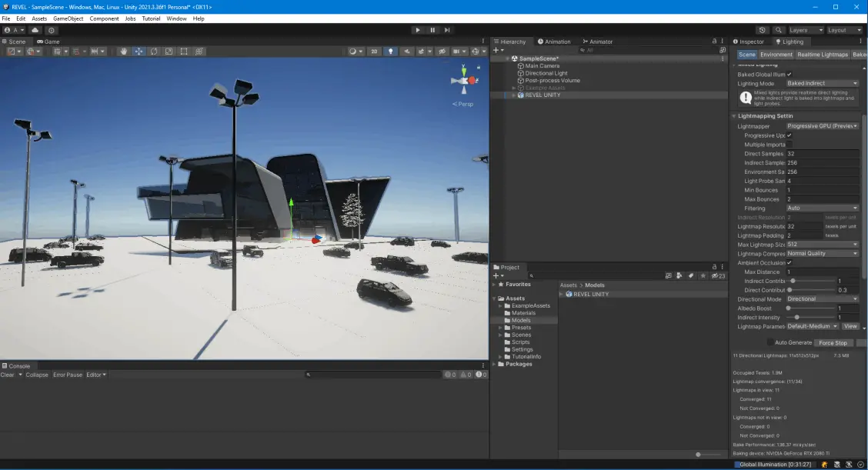The height and width of the screenshot is (470, 868).
Task: Uncheck Baked Global Illumination checkbox
Action: pos(790,74)
